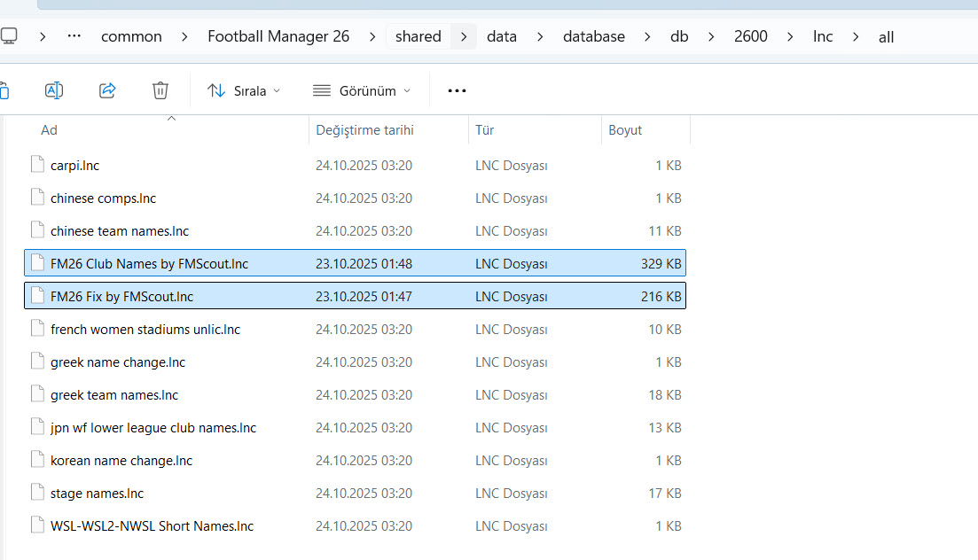978x560 pixels.
Task: Select the chinese team names.lnc file
Action: pos(120,230)
